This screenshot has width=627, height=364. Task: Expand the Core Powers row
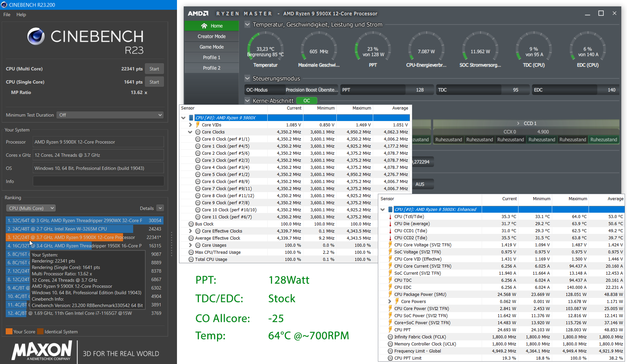coord(390,302)
